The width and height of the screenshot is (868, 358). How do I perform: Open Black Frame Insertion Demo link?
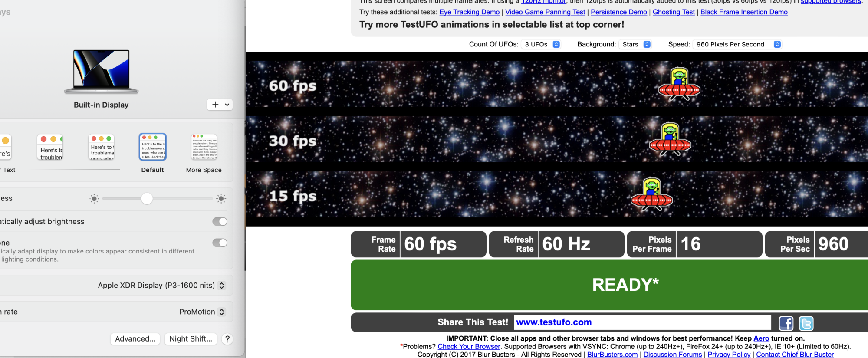(x=744, y=12)
